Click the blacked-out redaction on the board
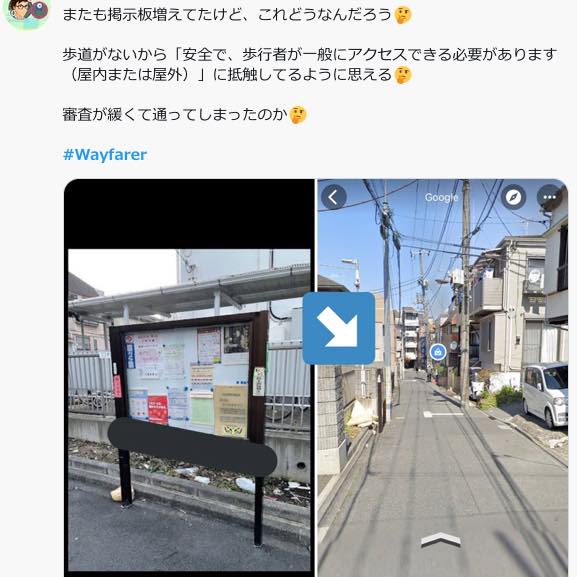 (x=192, y=446)
